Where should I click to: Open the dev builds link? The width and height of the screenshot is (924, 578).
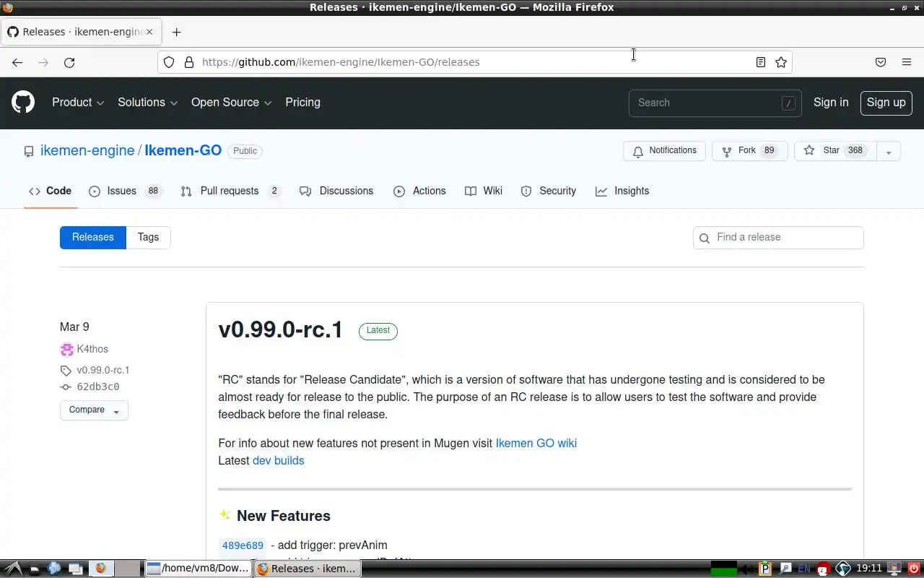coord(279,461)
